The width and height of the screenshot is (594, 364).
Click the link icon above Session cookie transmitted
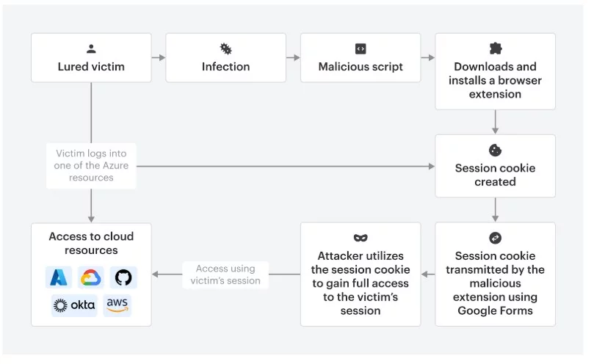point(496,238)
